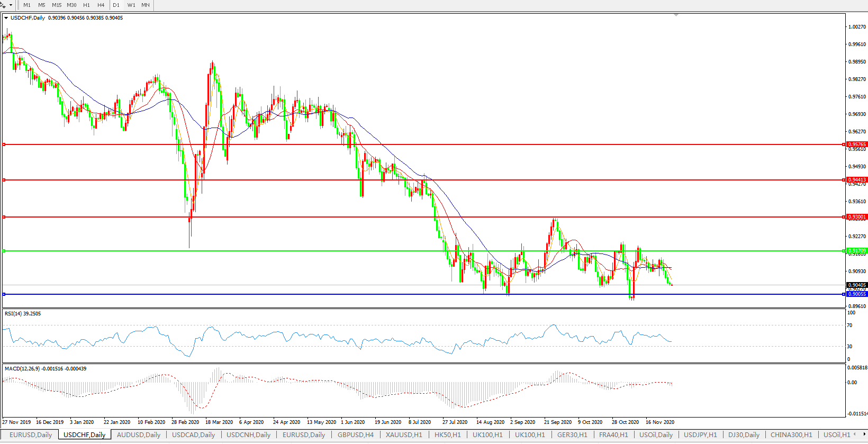
Task: Click the gray chart shift marker triangle
Action: point(676,15)
